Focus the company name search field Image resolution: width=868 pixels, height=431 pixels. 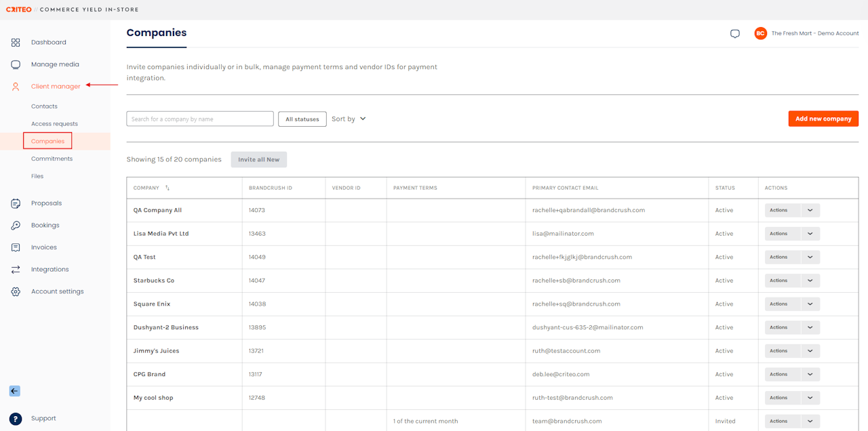pyautogui.click(x=200, y=119)
